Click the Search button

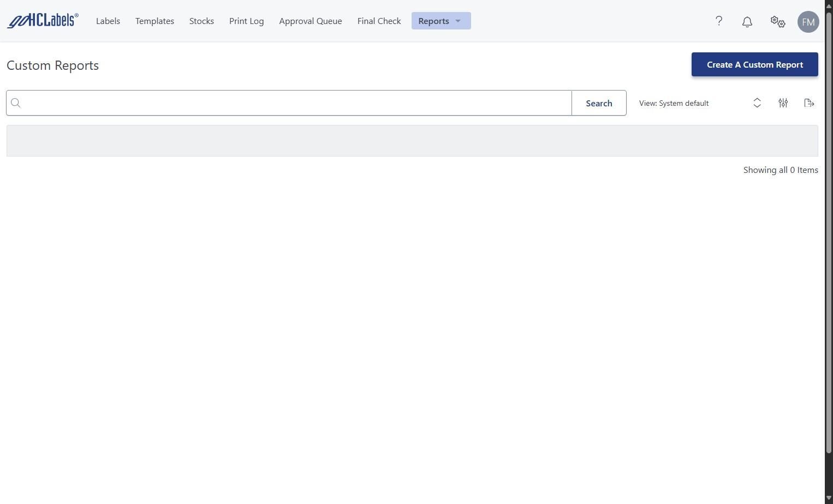click(599, 103)
